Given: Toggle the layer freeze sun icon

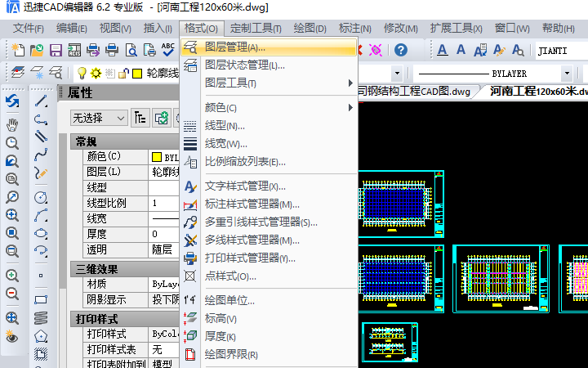Looking at the screenshot, I should pos(96,74).
